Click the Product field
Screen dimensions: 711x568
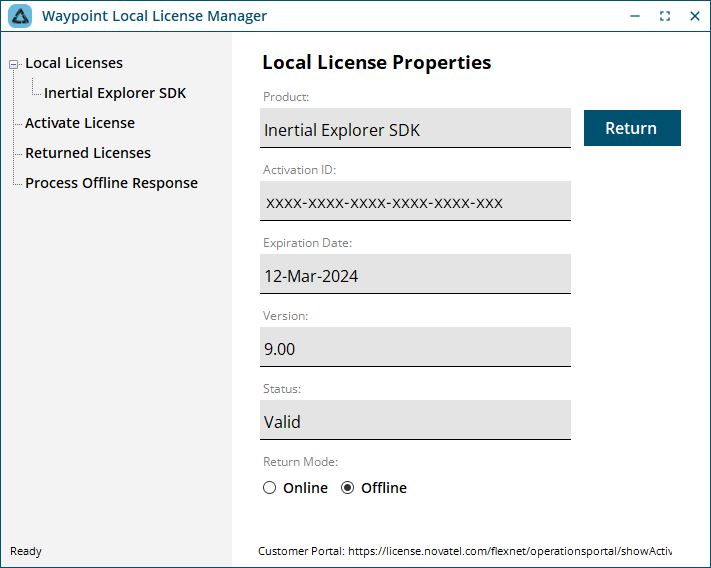tap(415, 128)
